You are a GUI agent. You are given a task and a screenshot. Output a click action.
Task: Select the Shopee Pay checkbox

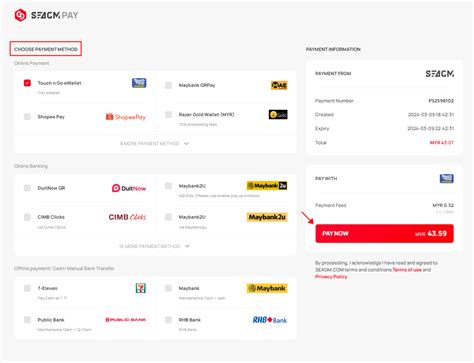[x=27, y=117]
